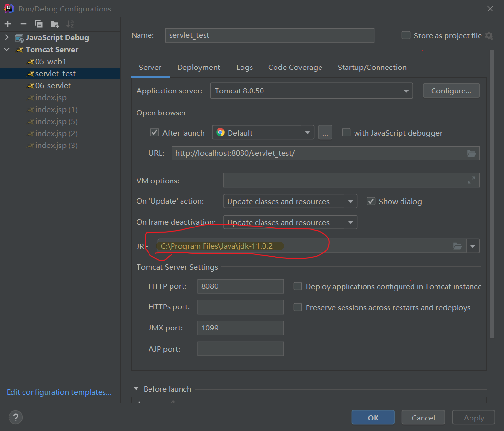
Task: Click the Remove Configuration minus icon
Action: click(x=23, y=24)
